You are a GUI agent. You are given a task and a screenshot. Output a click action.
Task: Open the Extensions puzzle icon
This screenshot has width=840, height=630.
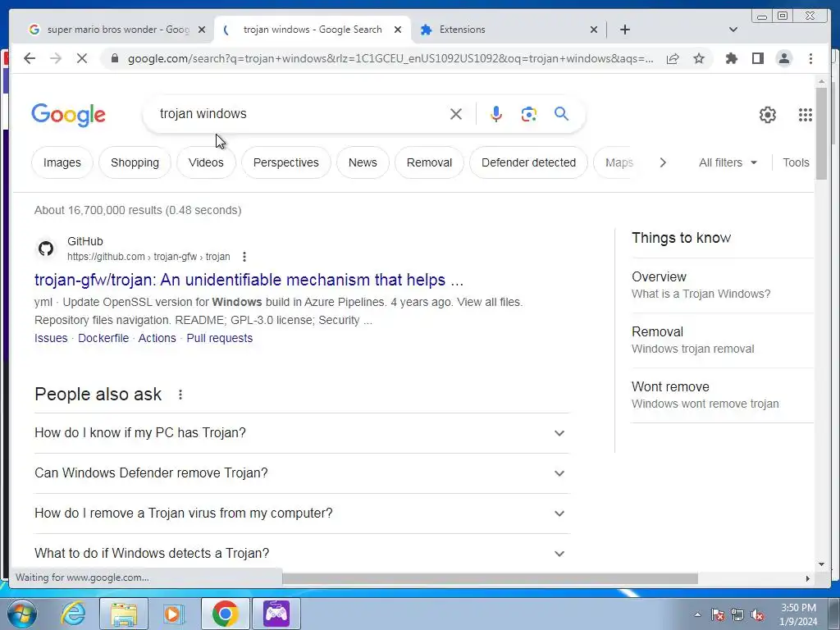point(731,58)
